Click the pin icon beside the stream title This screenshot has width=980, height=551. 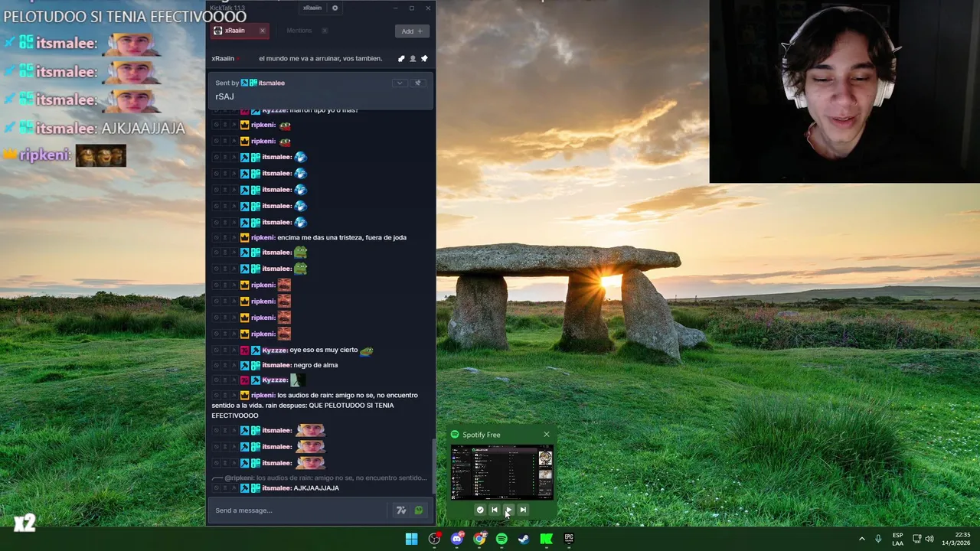[x=424, y=59]
